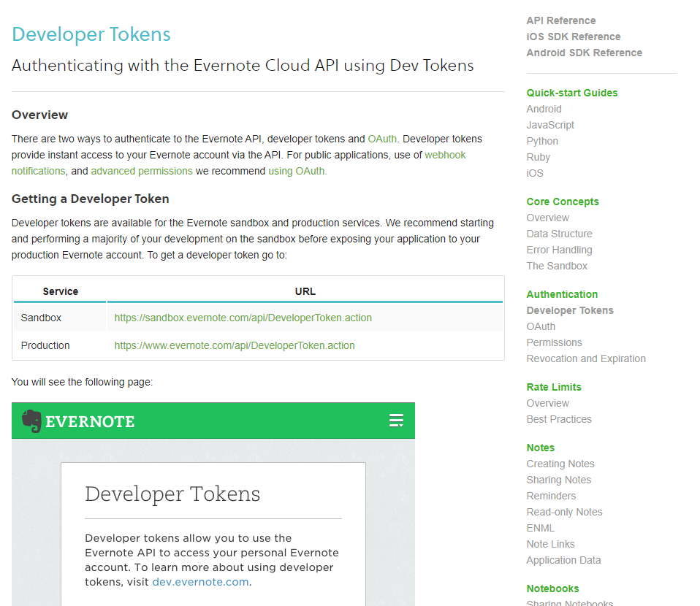Image resolution: width=700 pixels, height=606 pixels.
Task: Open Overview under Core Concepts
Action: click(x=548, y=218)
